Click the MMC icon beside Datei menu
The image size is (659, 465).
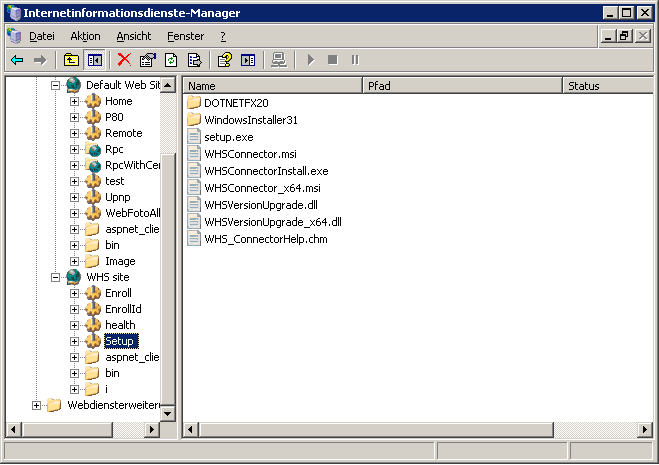[14, 36]
